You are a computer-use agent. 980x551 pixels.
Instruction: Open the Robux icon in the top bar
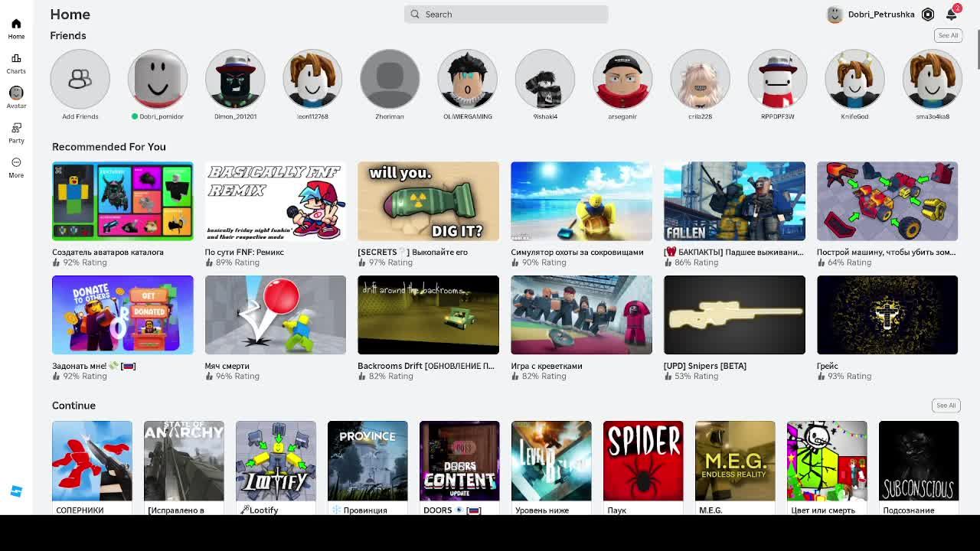pos(928,15)
